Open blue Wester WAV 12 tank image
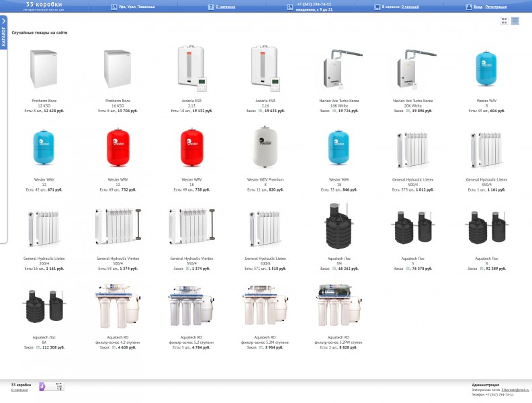 click(x=44, y=147)
